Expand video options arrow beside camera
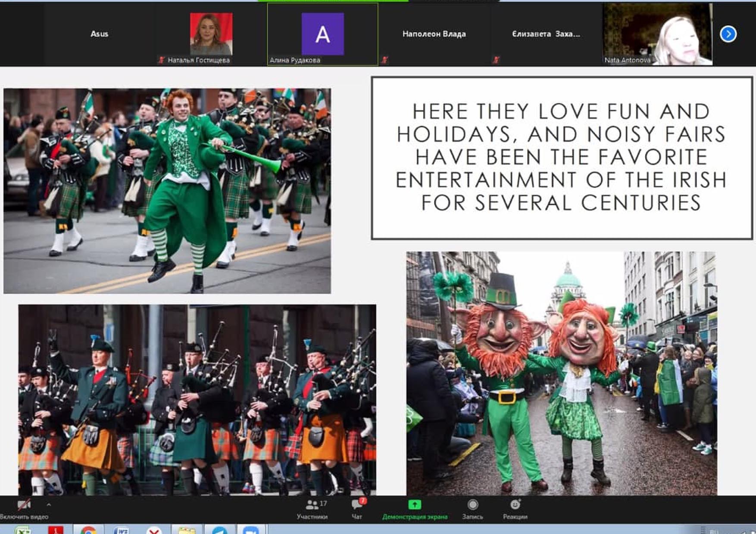This screenshot has height=534, width=756. 49,505
